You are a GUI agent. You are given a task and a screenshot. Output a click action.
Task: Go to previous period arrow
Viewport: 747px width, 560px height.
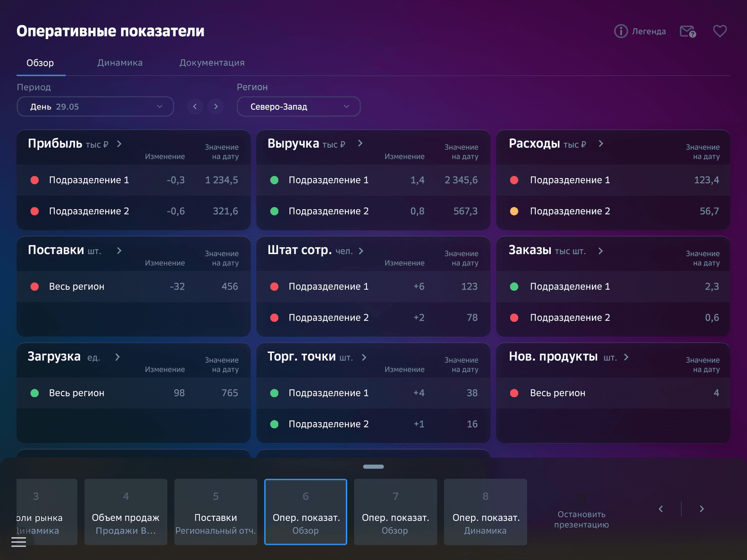pyautogui.click(x=195, y=106)
